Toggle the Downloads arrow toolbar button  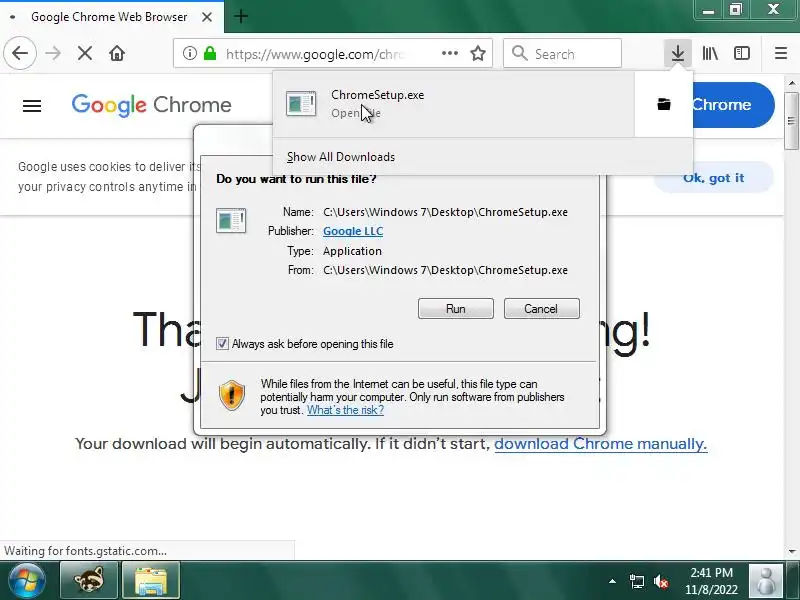(x=678, y=53)
